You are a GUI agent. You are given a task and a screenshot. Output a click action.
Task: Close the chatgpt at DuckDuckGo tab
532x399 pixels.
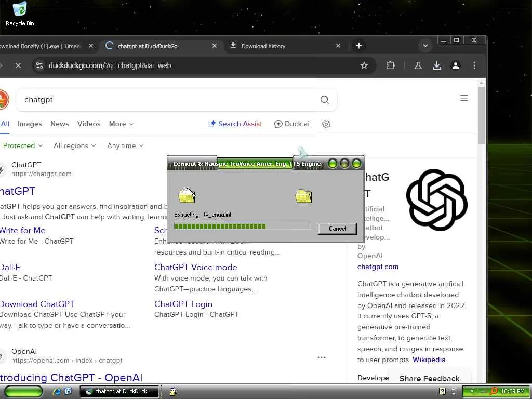click(215, 46)
